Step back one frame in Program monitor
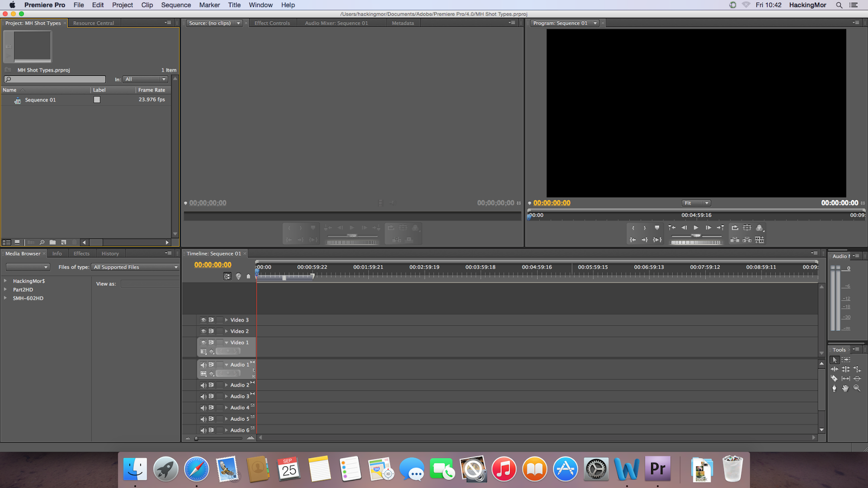868x488 pixels. (x=684, y=228)
